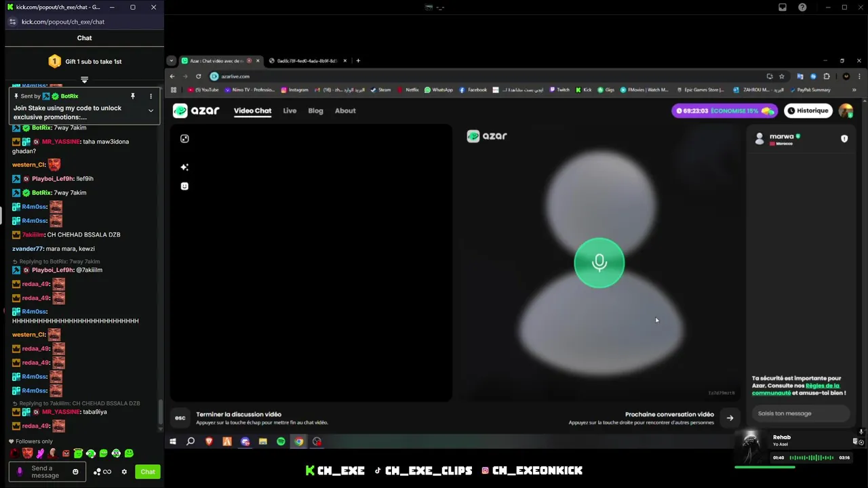The height and width of the screenshot is (488, 868).
Task: Open the Twitch bookmark
Action: coord(559,89)
